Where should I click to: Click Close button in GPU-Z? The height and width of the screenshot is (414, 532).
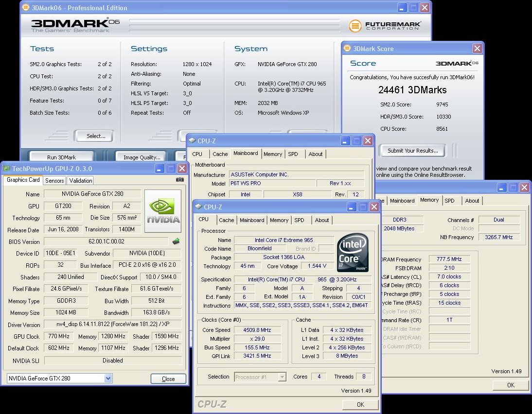pos(168,379)
